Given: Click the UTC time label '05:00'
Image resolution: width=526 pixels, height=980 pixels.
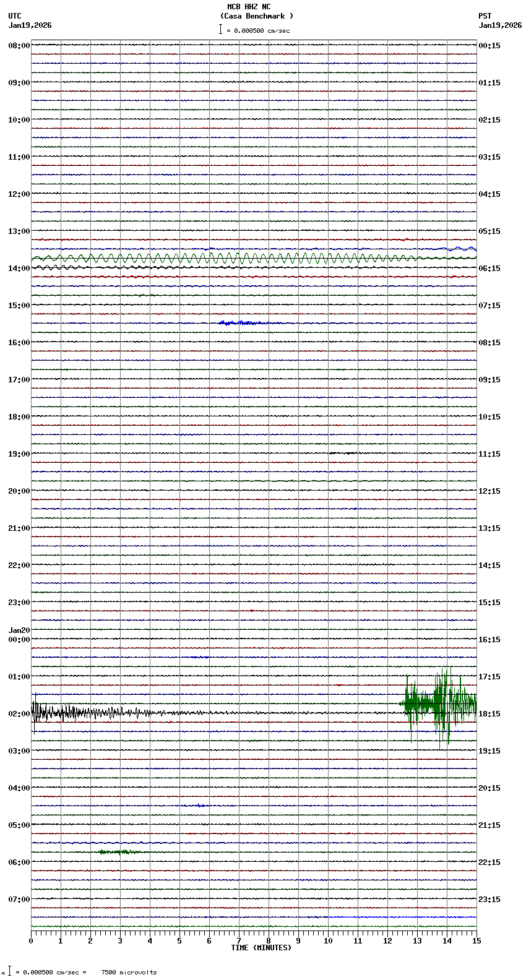Looking at the screenshot, I should [x=19, y=825].
